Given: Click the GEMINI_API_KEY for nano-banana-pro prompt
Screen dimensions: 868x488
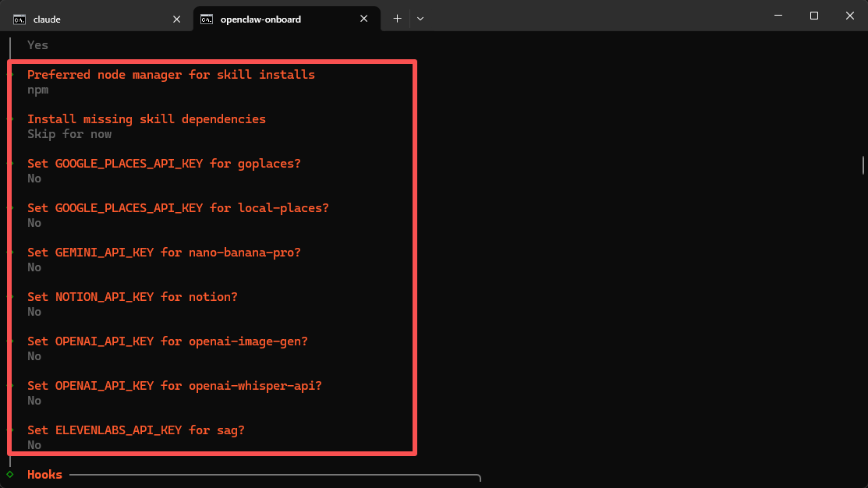Looking at the screenshot, I should (x=164, y=253).
